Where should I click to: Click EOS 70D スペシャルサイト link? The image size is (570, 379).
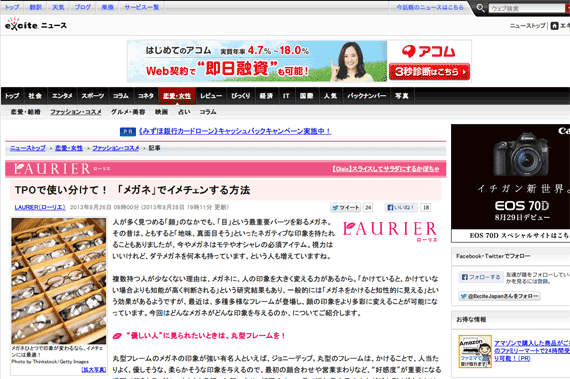519,235
